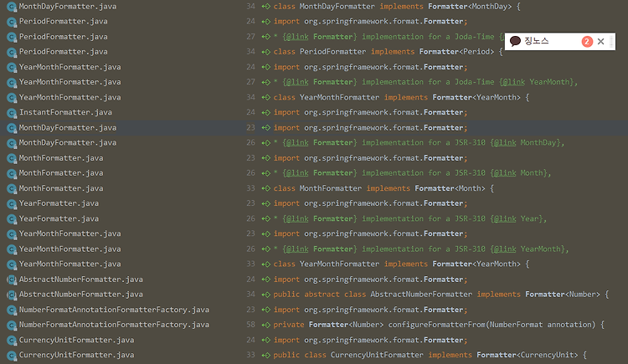Screen dimensions: 628x364
Task: Open JSR-310 {@link Month} javadoc usage line 26
Action: pyautogui.click(x=413, y=173)
